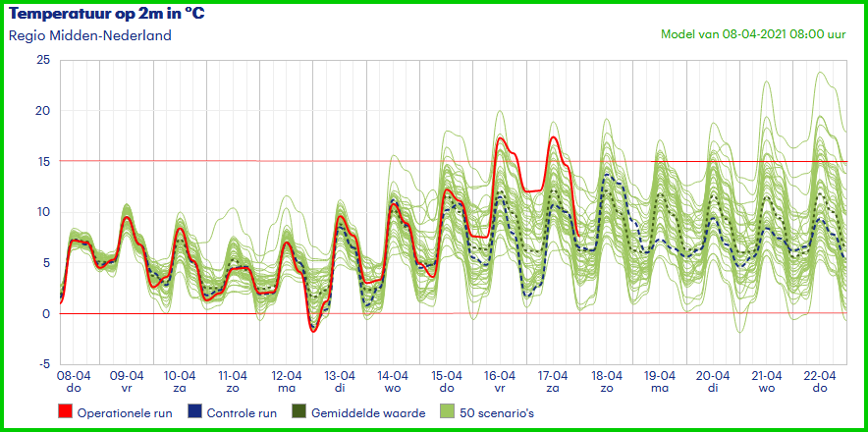Viewport: 868px width, 432px height.
Task: Toggle the Operationele run legend label
Action: point(125,413)
